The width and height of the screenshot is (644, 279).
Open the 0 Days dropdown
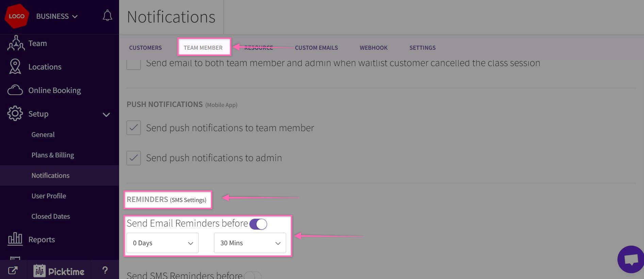tap(163, 243)
